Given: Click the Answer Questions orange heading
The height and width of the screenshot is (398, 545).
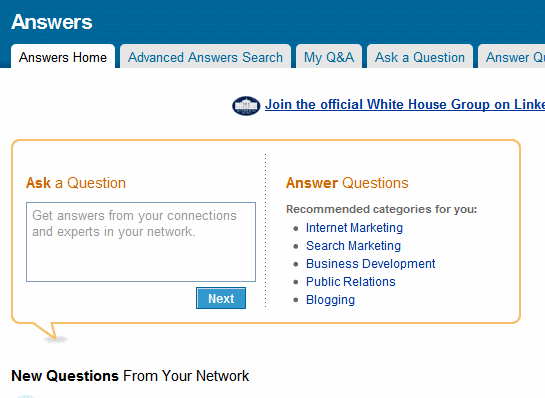Looking at the screenshot, I should click(347, 183).
